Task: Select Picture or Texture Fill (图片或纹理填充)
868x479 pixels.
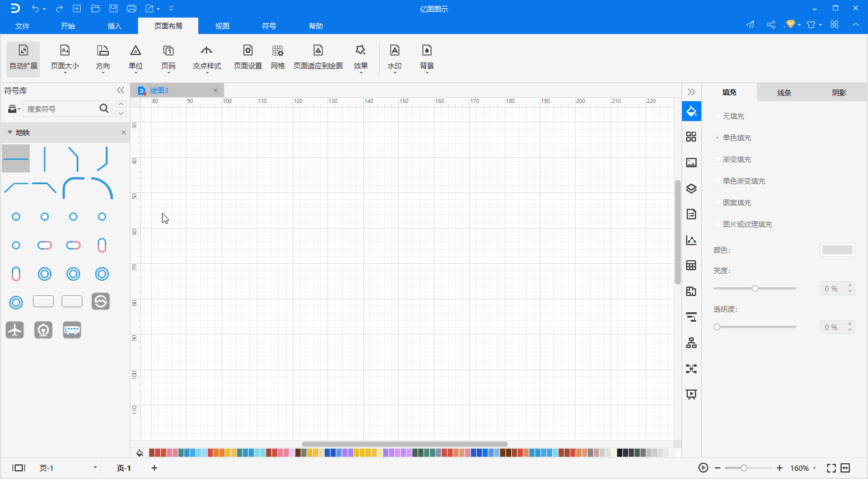Action: click(743, 225)
